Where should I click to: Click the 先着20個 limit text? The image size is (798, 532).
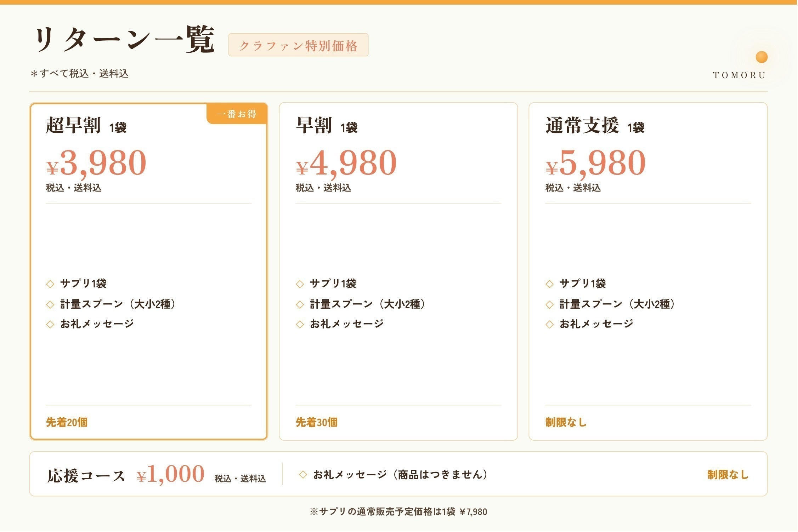click(x=67, y=423)
